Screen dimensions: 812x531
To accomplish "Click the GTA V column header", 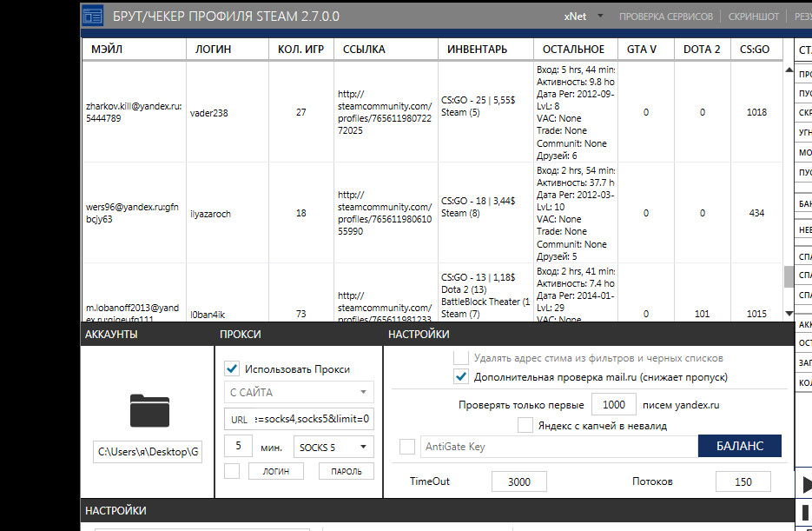I will (x=646, y=50).
